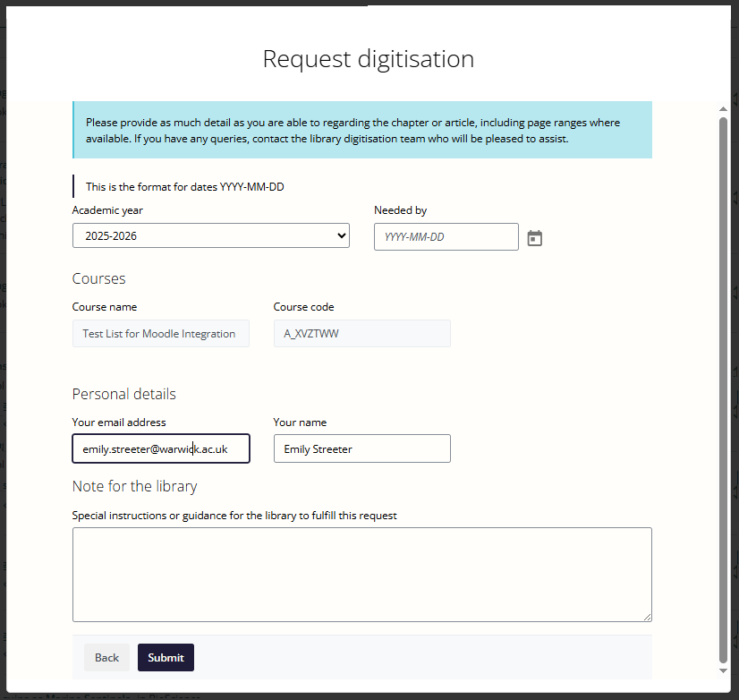Click the dropdown chevron for Academic year
Viewport: 739px width, 700px height.
341,235
